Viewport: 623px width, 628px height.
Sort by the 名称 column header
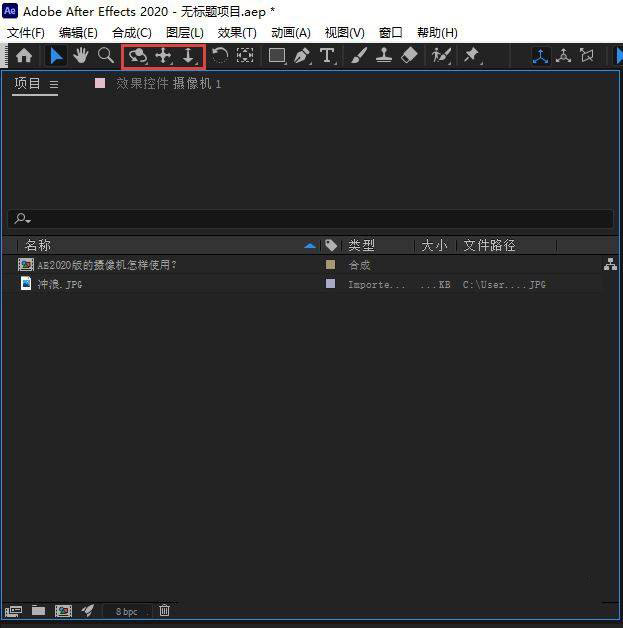click(38, 245)
